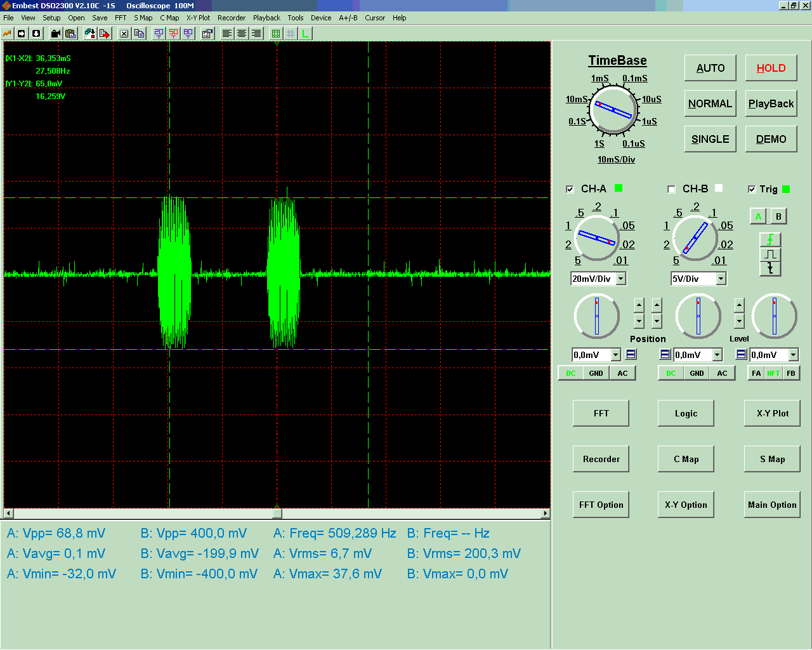Screen dimensions: 812x650
Task: Click the green L toolbar icon
Action: (305, 34)
